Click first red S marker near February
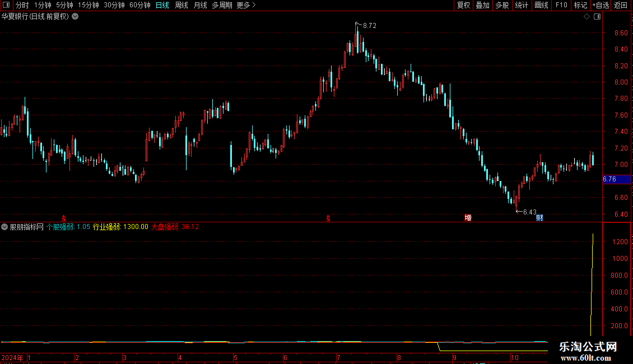 63,218
